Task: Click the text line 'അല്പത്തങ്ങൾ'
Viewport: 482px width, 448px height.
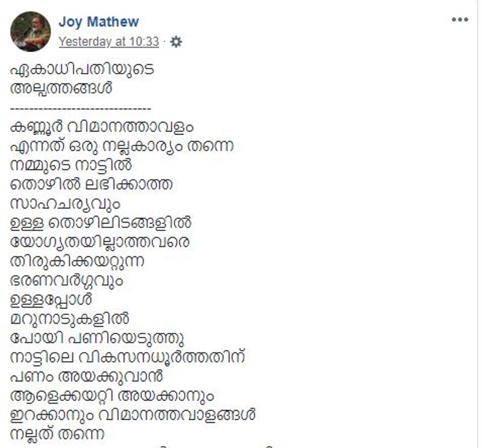Action: tap(62, 87)
